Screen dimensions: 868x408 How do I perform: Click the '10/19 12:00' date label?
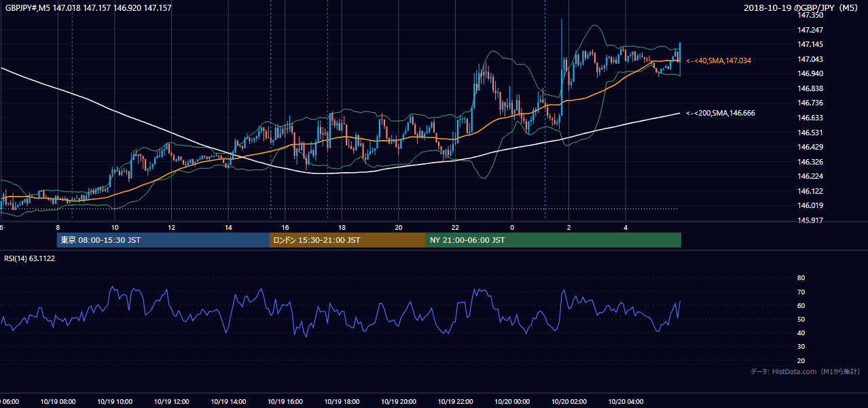(171, 402)
